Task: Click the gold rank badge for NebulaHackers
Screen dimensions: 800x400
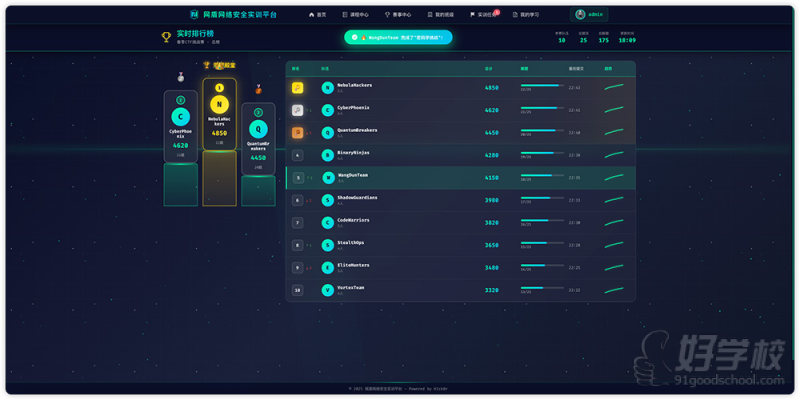Action: tap(298, 88)
